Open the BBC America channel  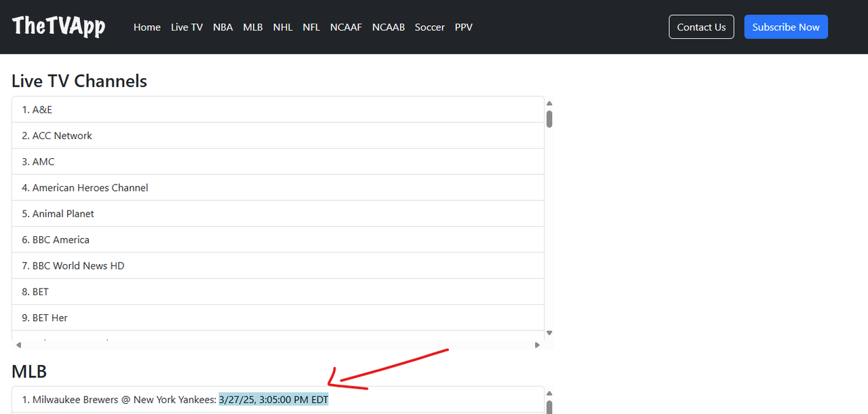point(278,240)
